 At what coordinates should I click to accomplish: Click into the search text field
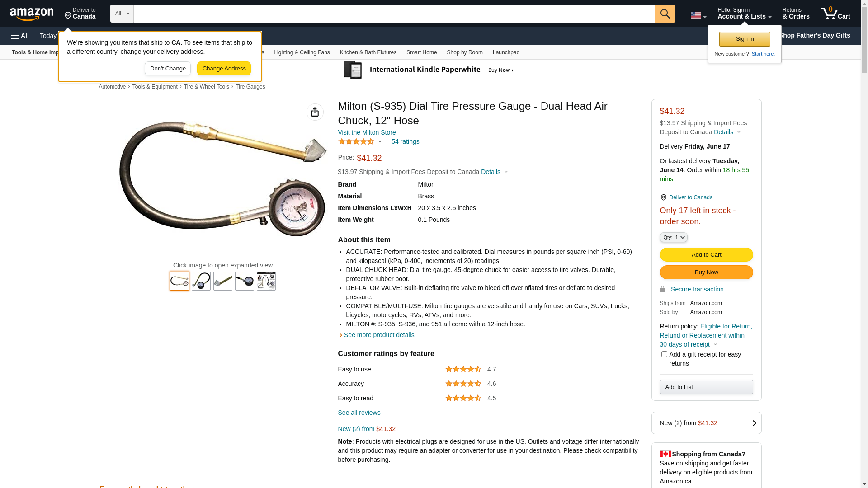coord(394,14)
